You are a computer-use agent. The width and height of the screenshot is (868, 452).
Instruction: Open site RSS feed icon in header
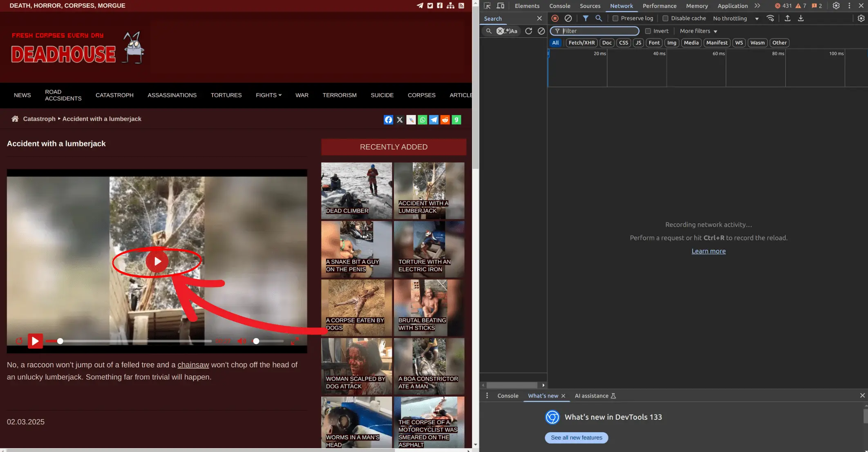point(461,5)
